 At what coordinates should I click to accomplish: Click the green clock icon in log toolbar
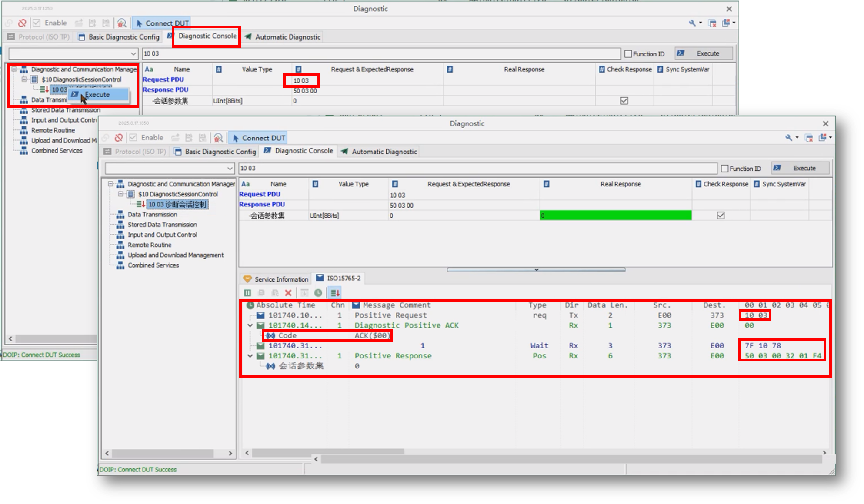click(318, 293)
